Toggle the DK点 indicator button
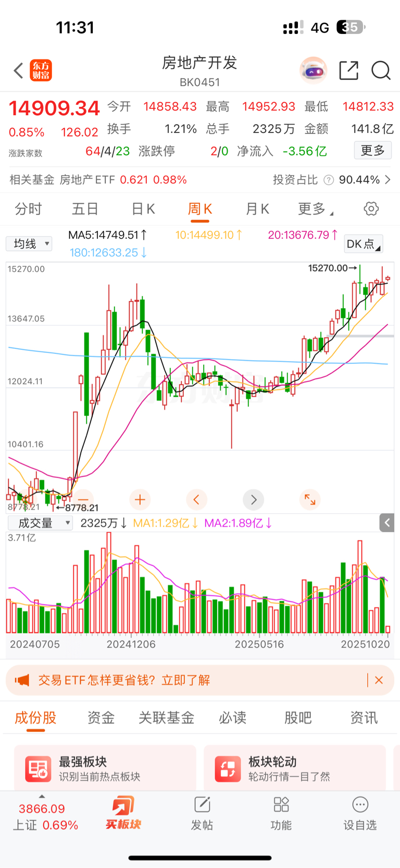The height and width of the screenshot is (868, 400). click(363, 244)
